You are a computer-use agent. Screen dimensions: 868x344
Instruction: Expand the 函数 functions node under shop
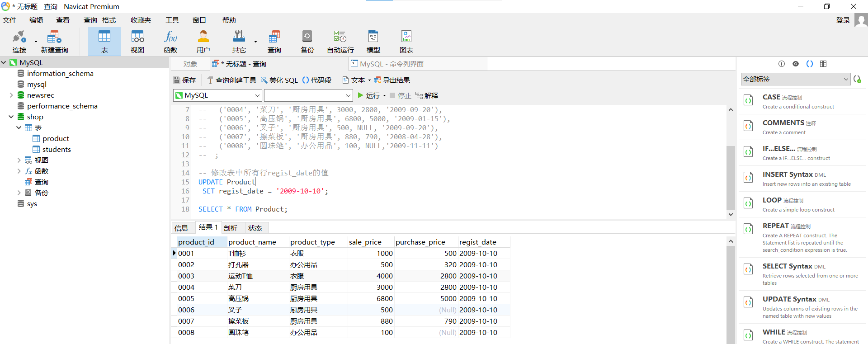19,171
